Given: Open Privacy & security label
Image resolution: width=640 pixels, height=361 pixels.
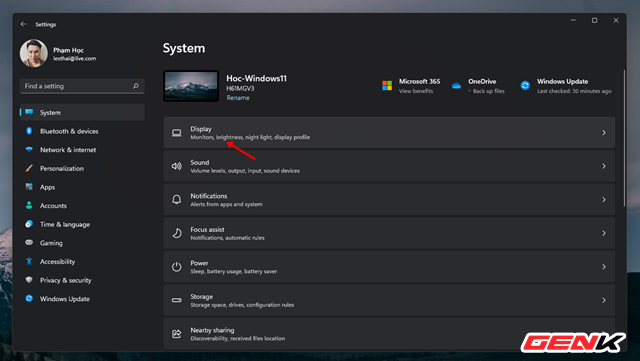Looking at the screenshot, I should [66, 280].
